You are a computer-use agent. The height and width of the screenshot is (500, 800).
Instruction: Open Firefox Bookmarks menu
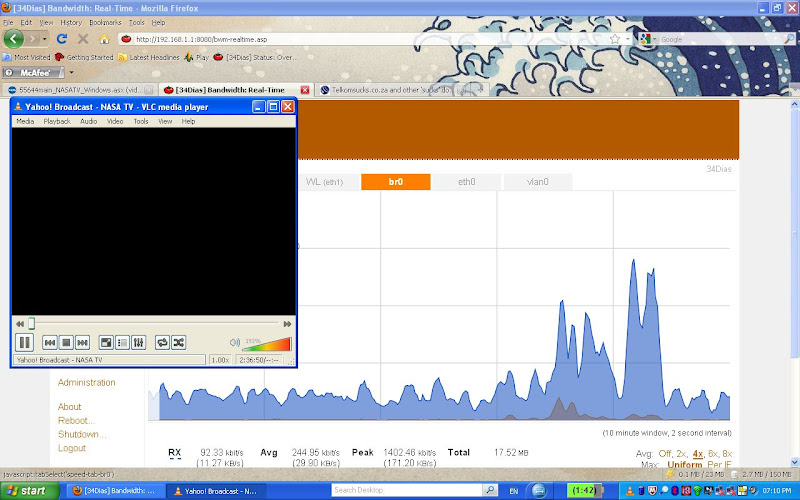[105, 22]
